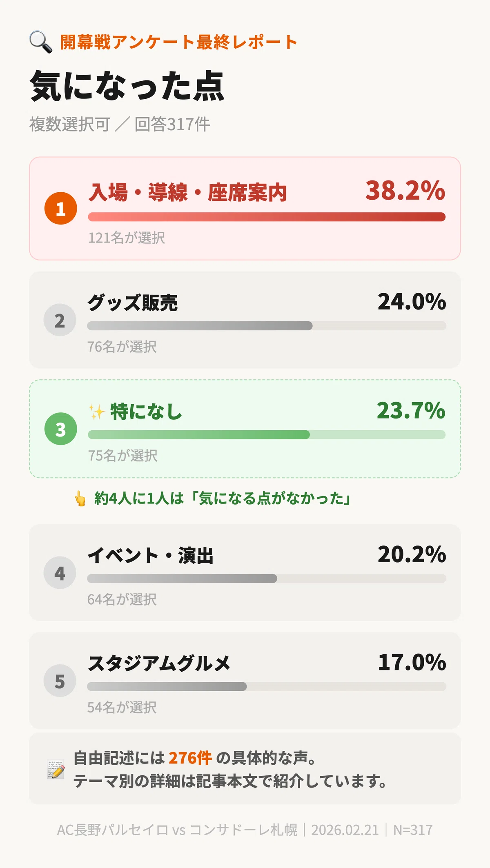Click the orange 276件 highlighted text
The height and width of the screenshot is (868, 490).
[x=190, y=758]
